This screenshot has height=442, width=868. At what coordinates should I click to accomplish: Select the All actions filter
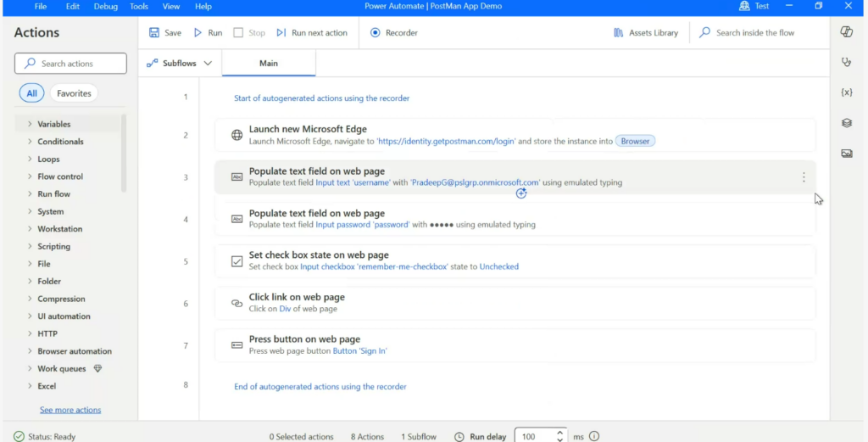click(x=31, y=93)
